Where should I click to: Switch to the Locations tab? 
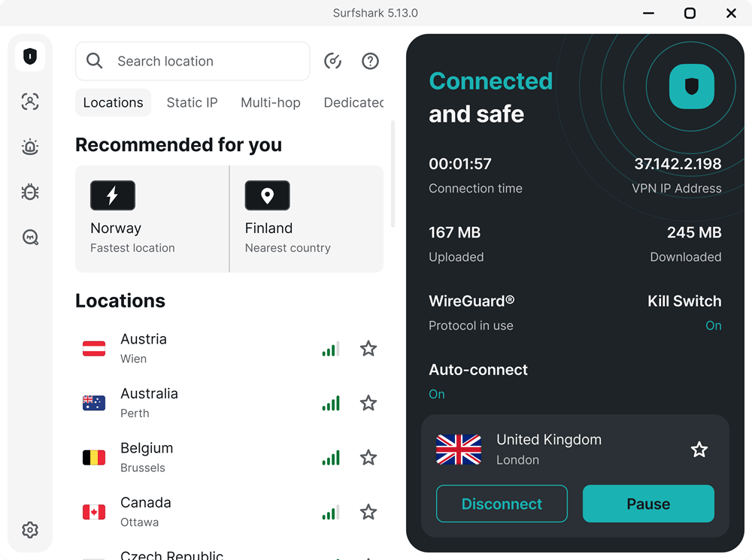[114, 102]
